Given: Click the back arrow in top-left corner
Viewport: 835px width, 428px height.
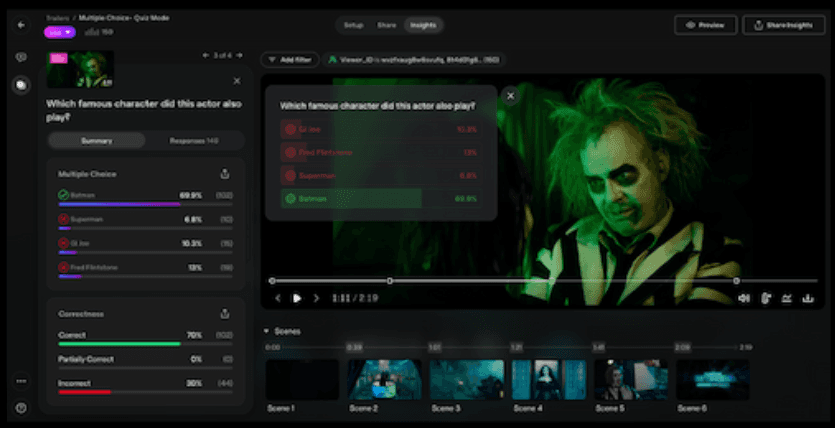Looking at the screenshot, I should point(21,25).
